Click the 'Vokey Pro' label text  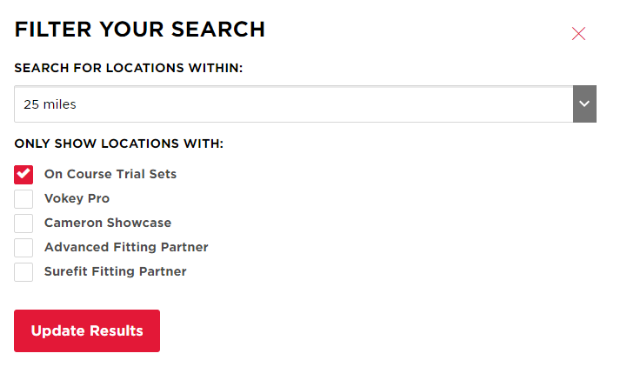tap(77, 199)
